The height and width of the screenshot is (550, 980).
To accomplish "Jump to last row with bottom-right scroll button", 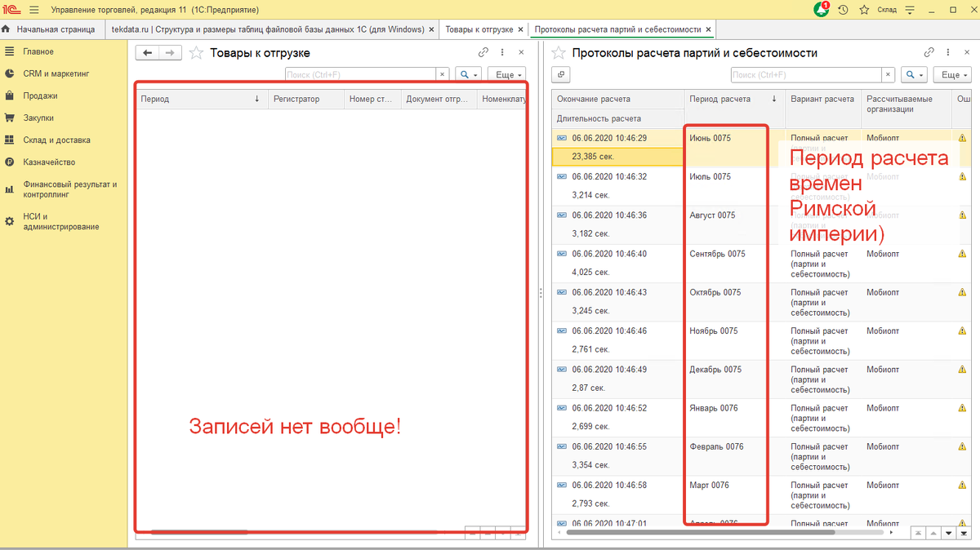I will pos(963,533).
